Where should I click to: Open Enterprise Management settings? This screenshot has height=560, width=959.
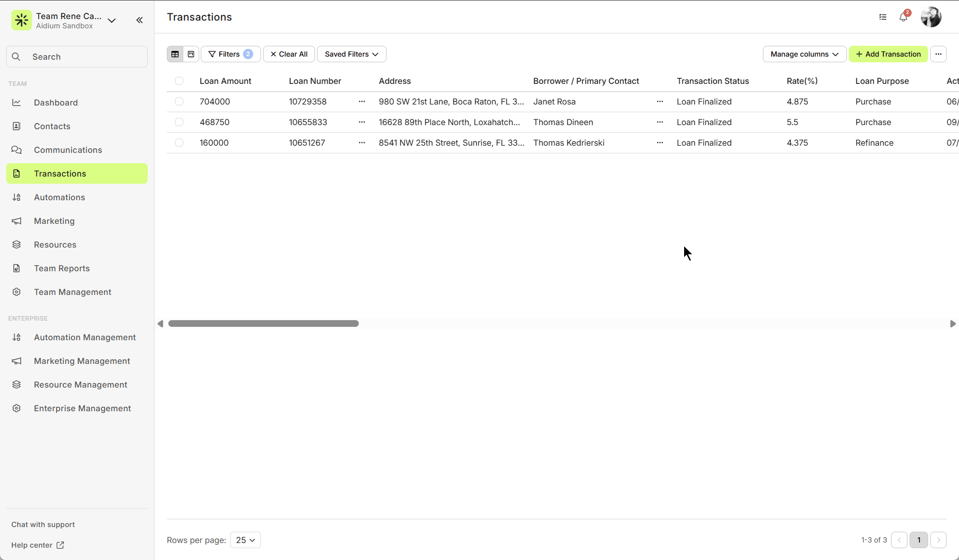[82, 408]
